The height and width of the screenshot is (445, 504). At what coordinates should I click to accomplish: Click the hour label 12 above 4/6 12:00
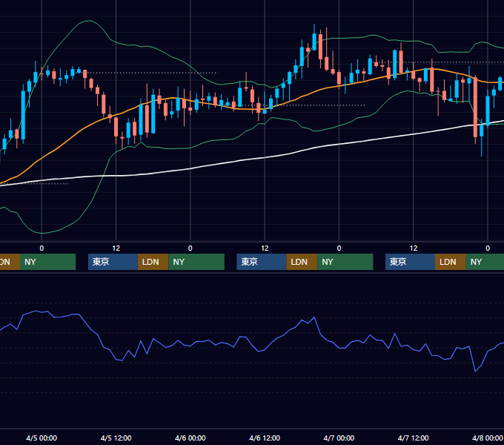pos(265,248)
